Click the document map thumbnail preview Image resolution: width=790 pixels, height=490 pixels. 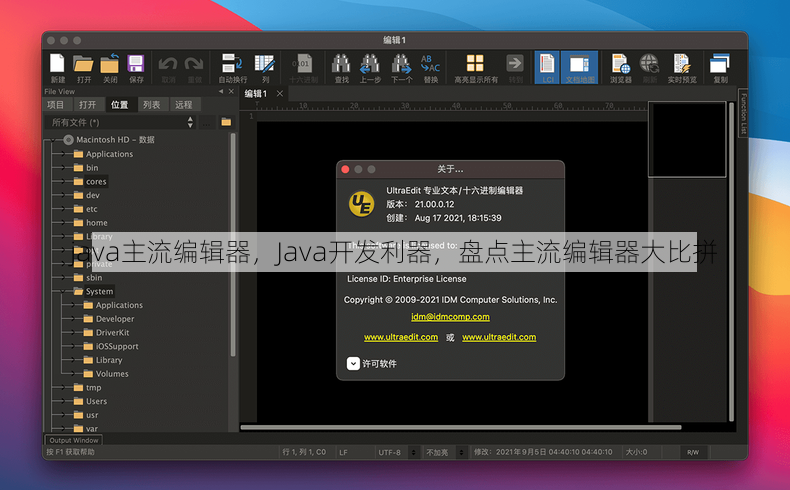pyautogui.click(x=687, y=139)
